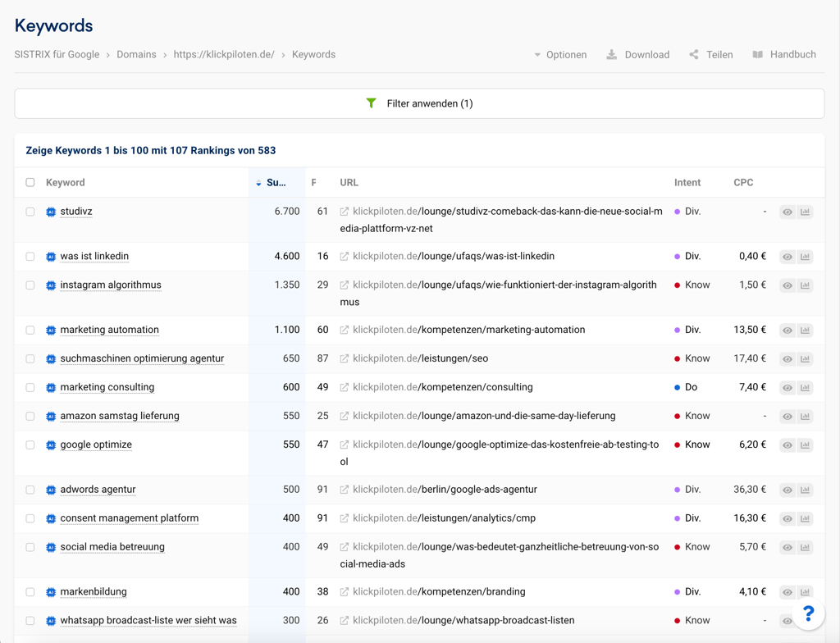The height and width of the screenshot is (643, 840).
Task: Check the adwords agentur row checkbox
Action: pyautogui.click(x=30, y=490)
